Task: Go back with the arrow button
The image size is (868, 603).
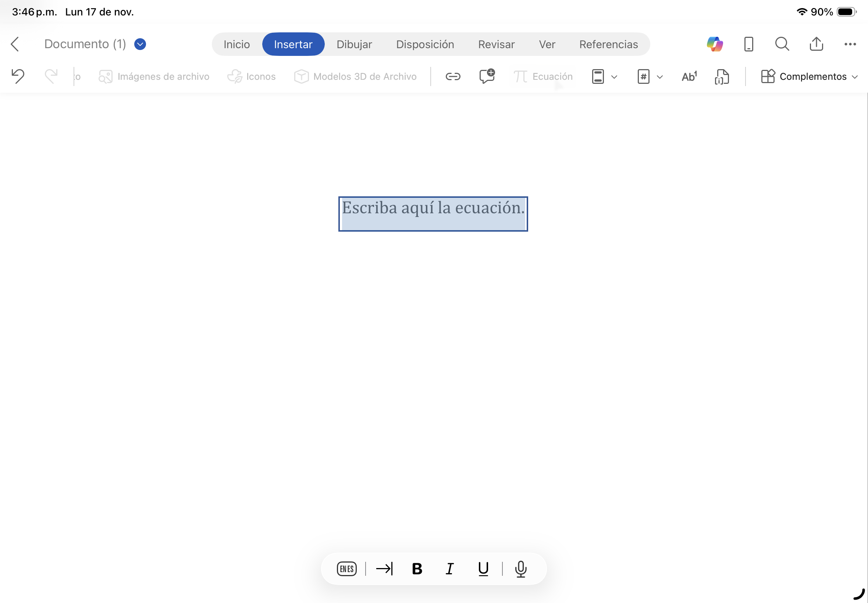Action: [15, 44]
